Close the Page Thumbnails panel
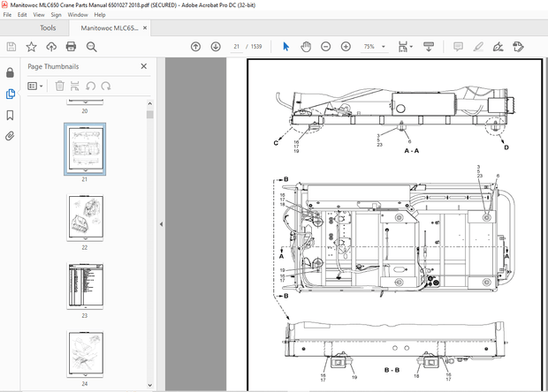The width and height of the screenshot is (548, 392). 144,66
